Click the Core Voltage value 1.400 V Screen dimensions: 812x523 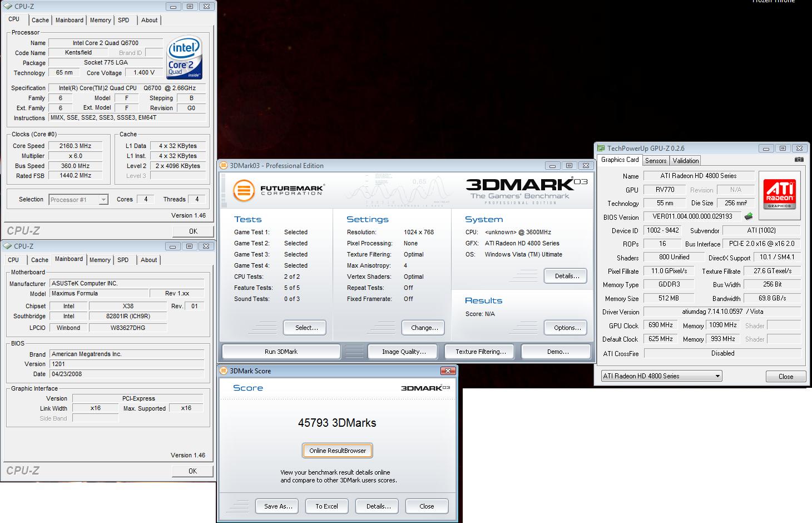coord(145,72)
